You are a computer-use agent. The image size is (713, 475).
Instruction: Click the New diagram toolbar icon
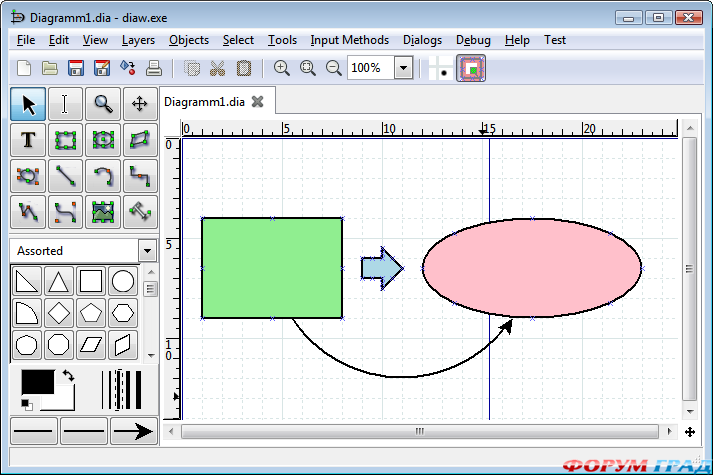point(24,68)
